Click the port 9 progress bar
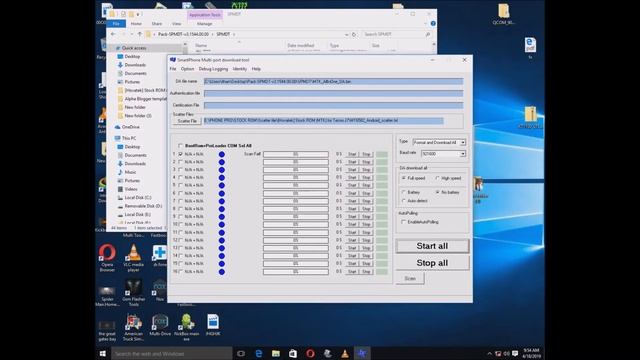 click(296, 217)
